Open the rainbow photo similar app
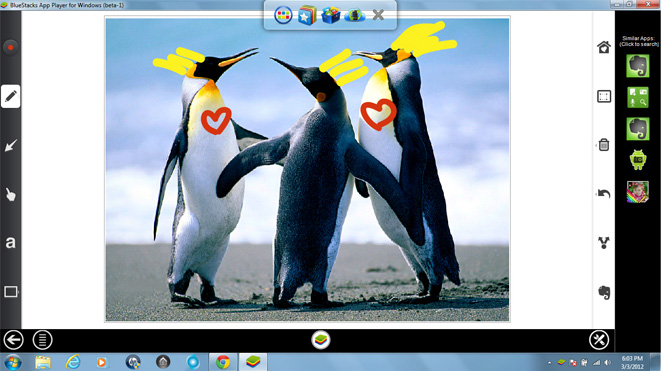 click(638, 192)
